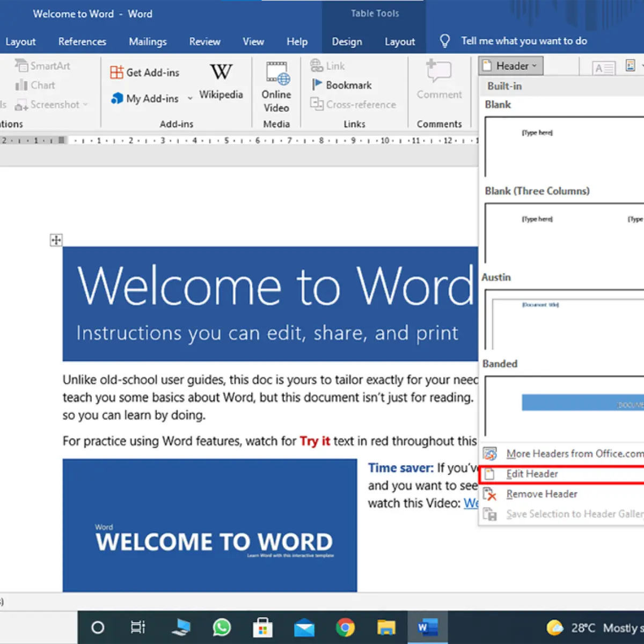Click the Word taskbar icon
Screen dimensions: 644x644
pyautogui.click(x=428, y=627)
